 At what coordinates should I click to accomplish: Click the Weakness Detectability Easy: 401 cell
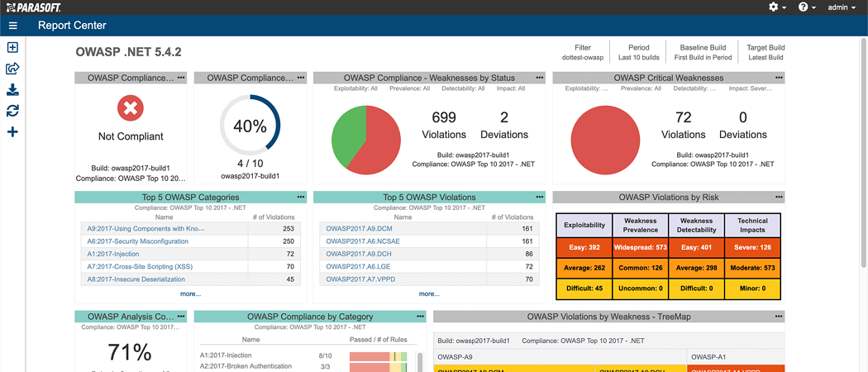696,248
